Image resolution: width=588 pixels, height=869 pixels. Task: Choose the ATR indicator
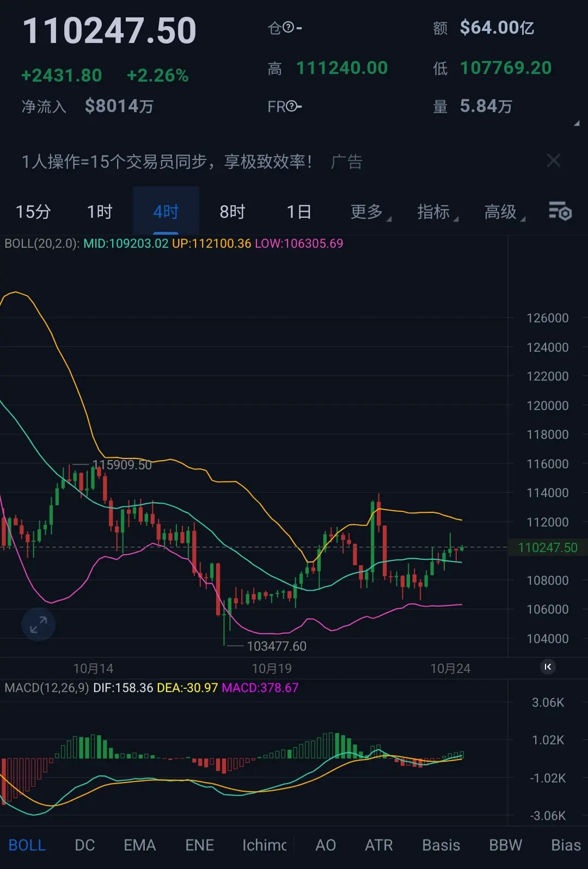379,845
